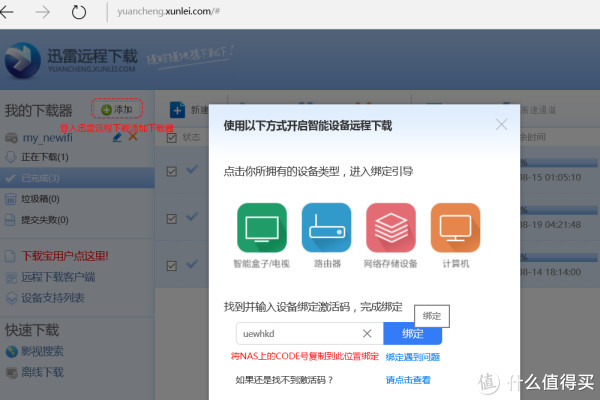Click 正在下载 download arrow icon

[10, 157]
